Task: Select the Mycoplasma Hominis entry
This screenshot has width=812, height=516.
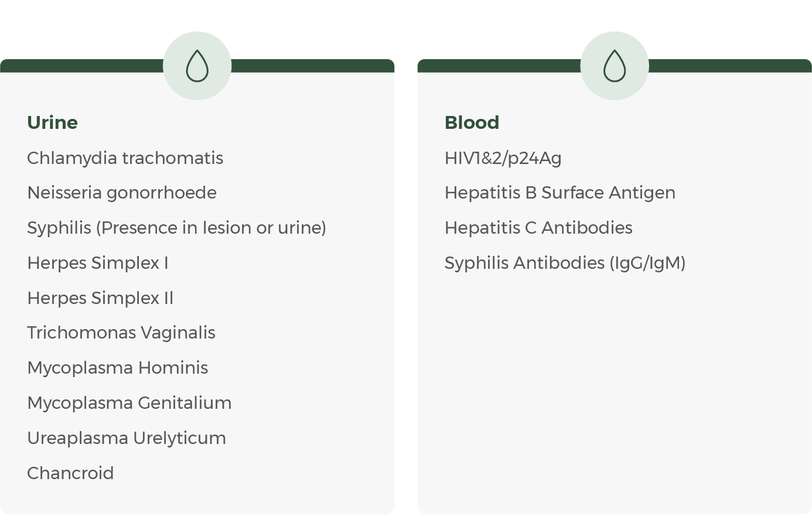Action: pos(117,368)
